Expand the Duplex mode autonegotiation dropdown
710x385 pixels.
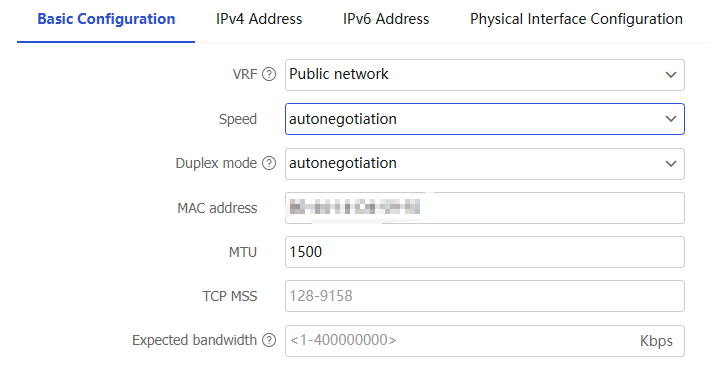[485, 164]
